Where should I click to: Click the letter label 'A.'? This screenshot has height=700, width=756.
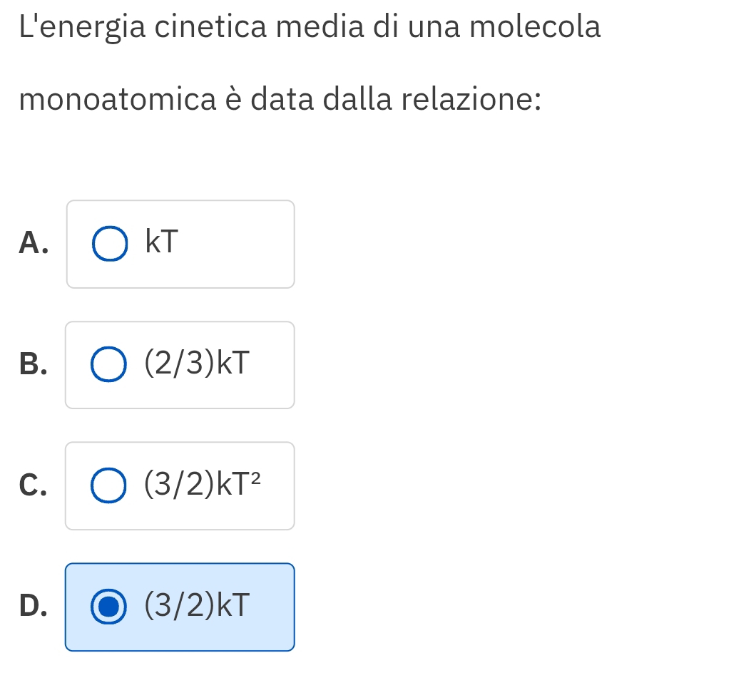(34, 243)
